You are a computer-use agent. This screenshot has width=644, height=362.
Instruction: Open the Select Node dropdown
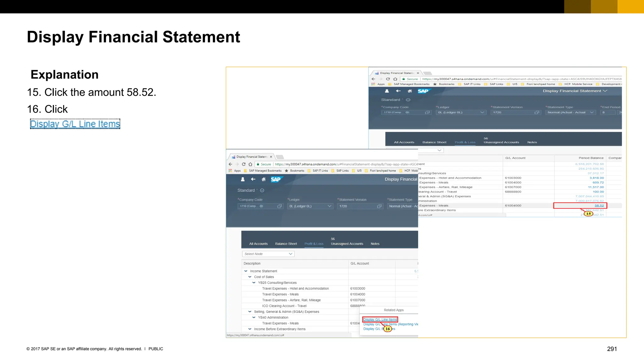coord(291,254)
